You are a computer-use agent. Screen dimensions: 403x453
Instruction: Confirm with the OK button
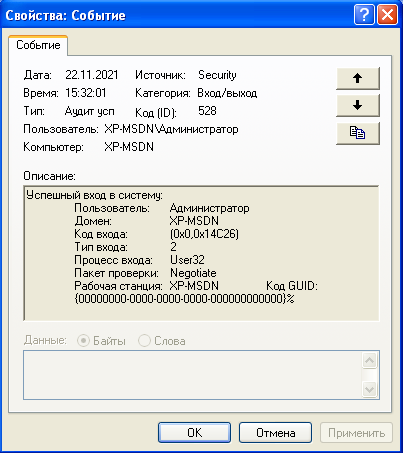194,433
